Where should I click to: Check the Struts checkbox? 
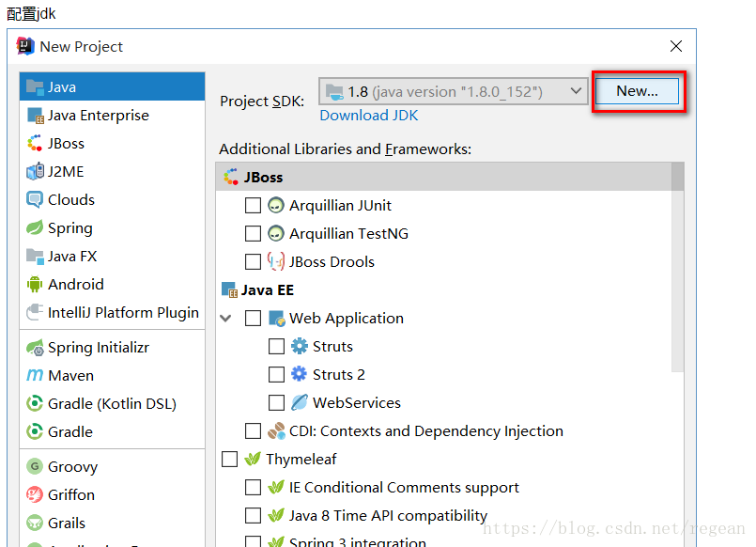[x=276, y=346]
